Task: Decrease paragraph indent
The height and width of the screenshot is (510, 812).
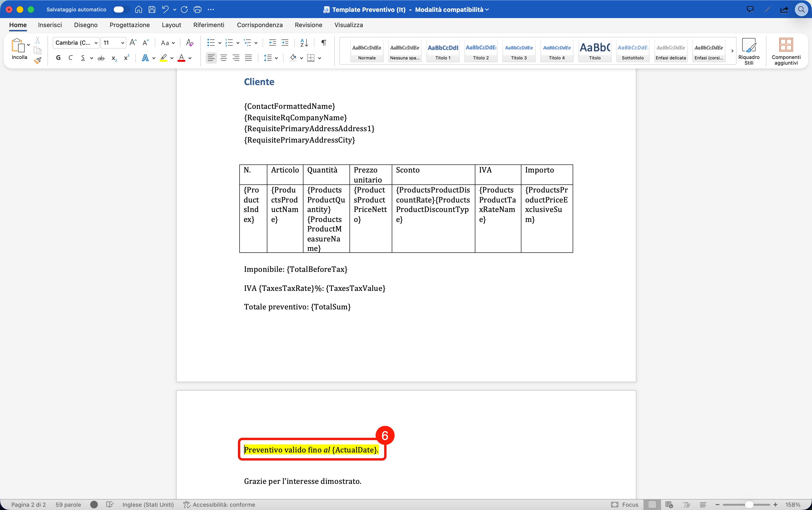Action: [x=272, y=43]
